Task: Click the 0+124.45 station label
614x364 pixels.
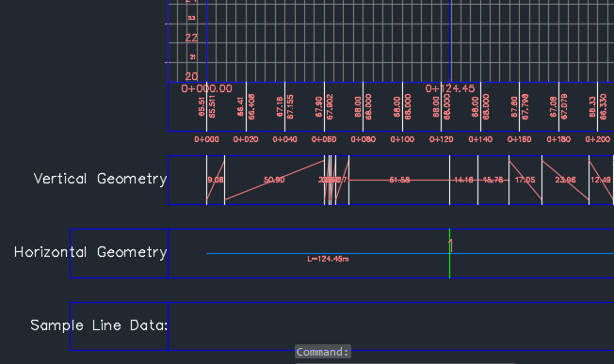Action: coord(450,88)
